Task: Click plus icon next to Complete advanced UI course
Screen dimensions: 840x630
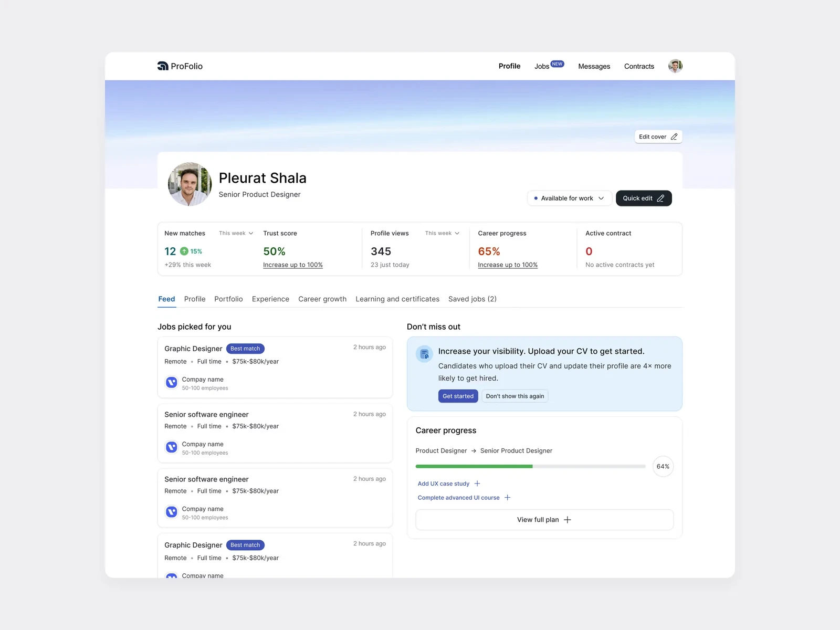Action: click(507, 498)
